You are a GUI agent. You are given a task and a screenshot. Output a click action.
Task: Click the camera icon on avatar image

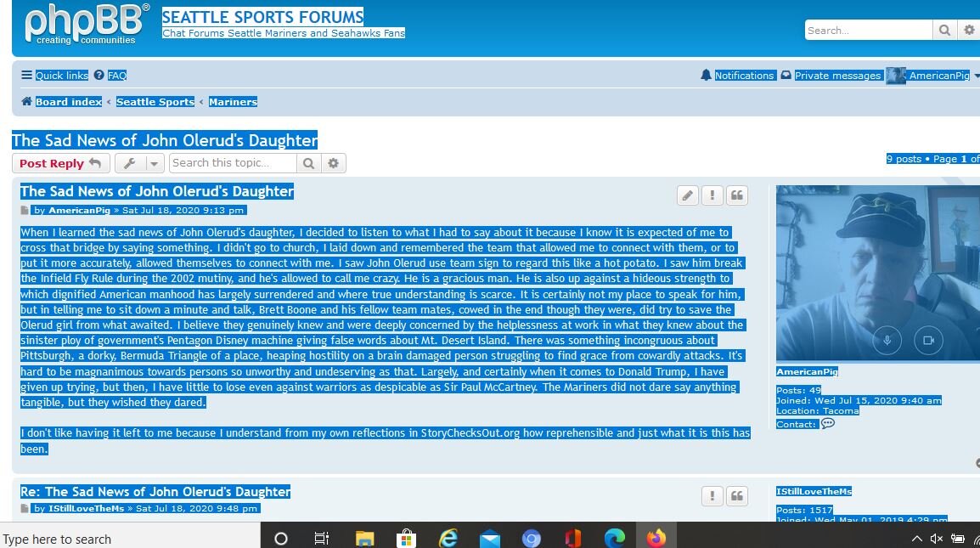click(928, 341)
